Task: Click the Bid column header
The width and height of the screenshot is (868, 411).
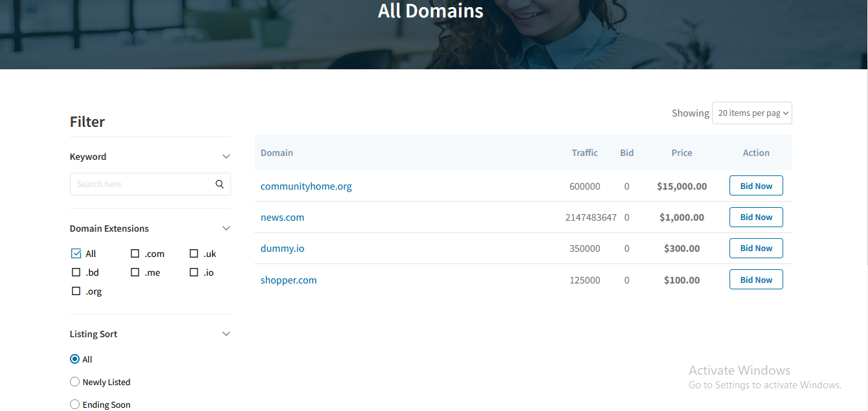Action: pyautogui.click(x=627, y=153)
